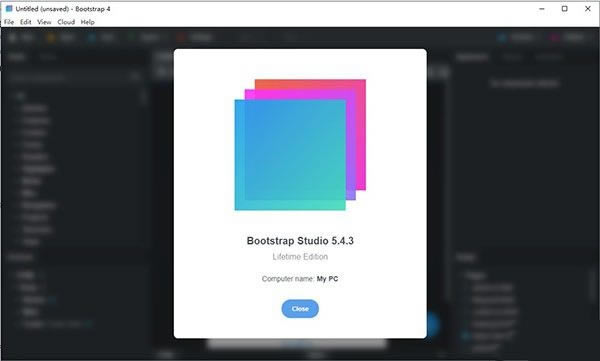This screenshot has width=600, height=361.
Task: Click the app icon in the title bar
Action: pyautogui.click(x=8, y=8)
